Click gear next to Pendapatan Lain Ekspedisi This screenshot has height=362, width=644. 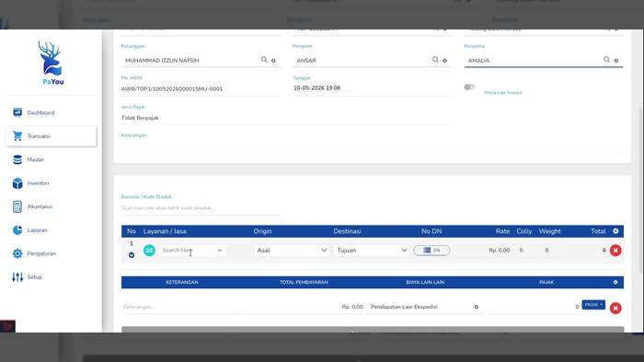point(477,307)
